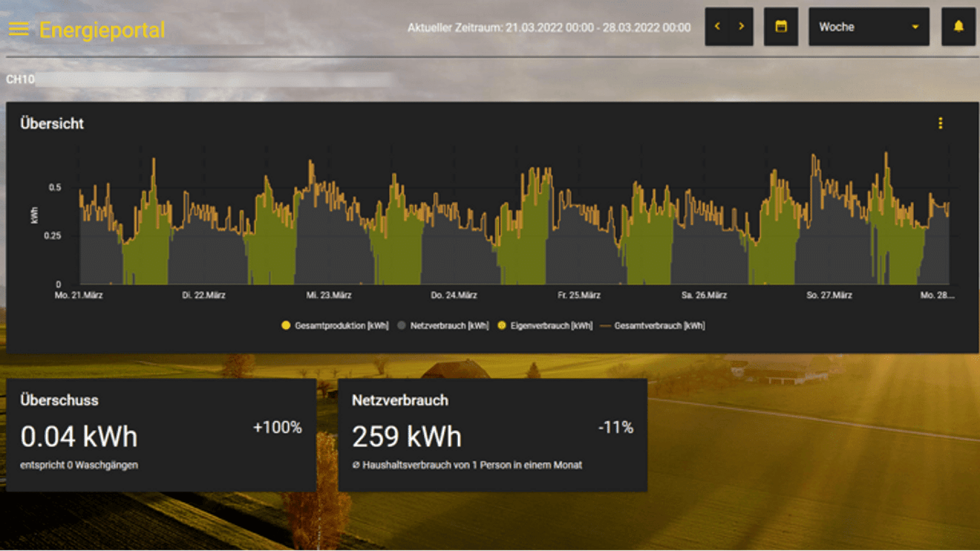980x551 pixels.
Task: Click the 'So. 27.März' axis label
Action: [x=829, y=295]
